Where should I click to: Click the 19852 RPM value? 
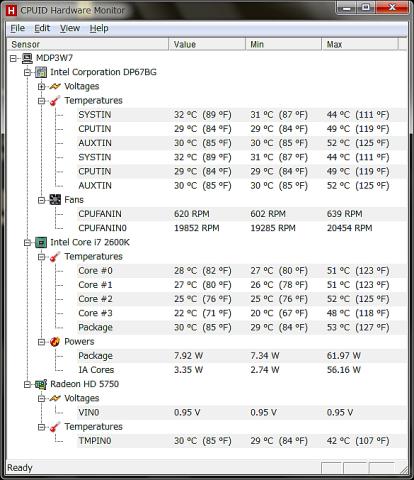pos(197,228)
